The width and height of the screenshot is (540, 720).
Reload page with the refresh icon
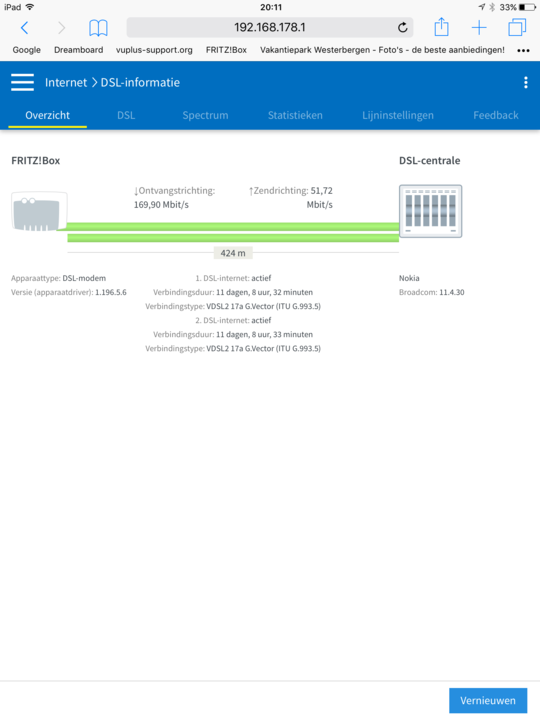click(x=403, y=28)
